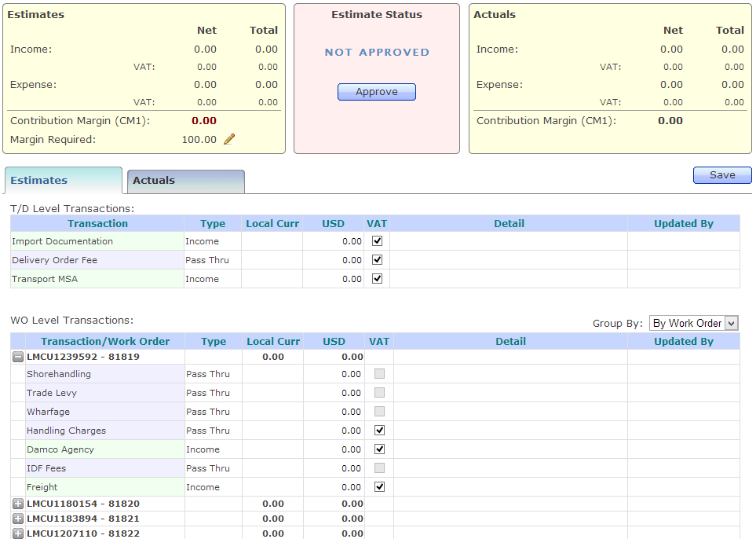Image resolution: width=756 pixels, height=539 pixels.
Task: Click the Local Curr field for Delivery Order Fee
Action: 272,259
